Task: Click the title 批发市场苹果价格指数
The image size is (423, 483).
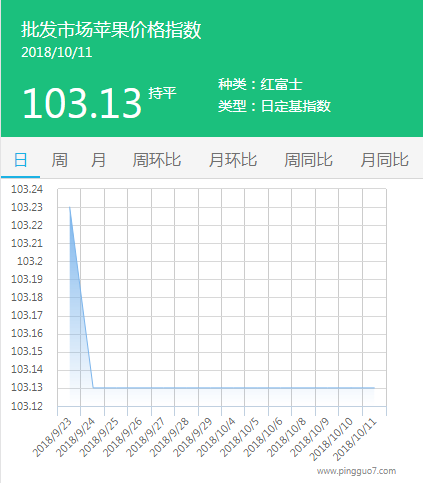Action: (111, 30)
